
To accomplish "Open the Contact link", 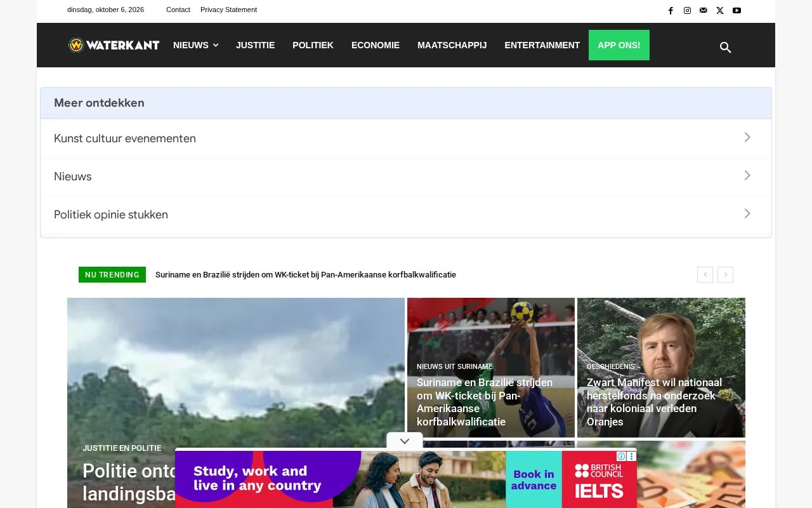I will [178, 10].
